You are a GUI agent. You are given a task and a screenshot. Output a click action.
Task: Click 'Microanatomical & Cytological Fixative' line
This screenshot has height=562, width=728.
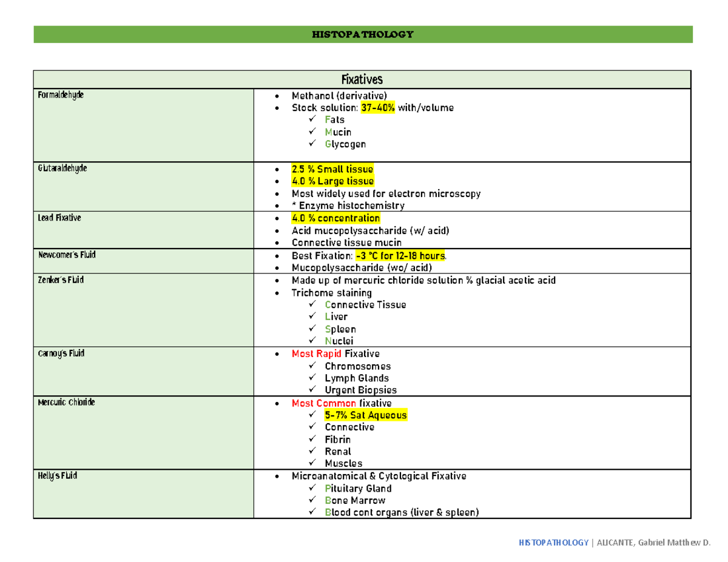coord(379,477)
